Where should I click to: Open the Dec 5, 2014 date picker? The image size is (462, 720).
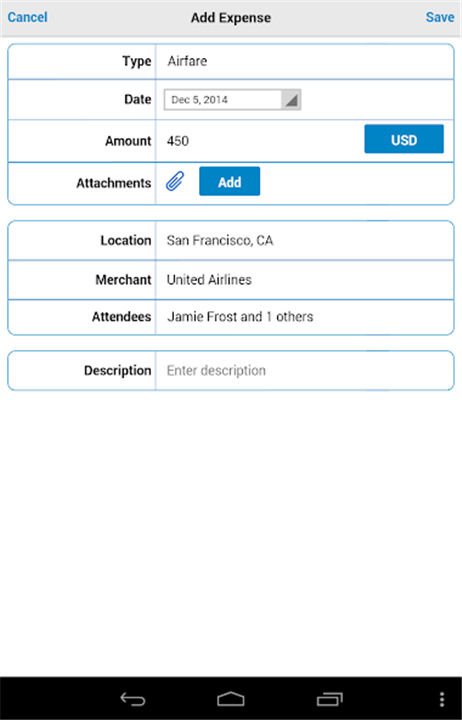point(232,100)
